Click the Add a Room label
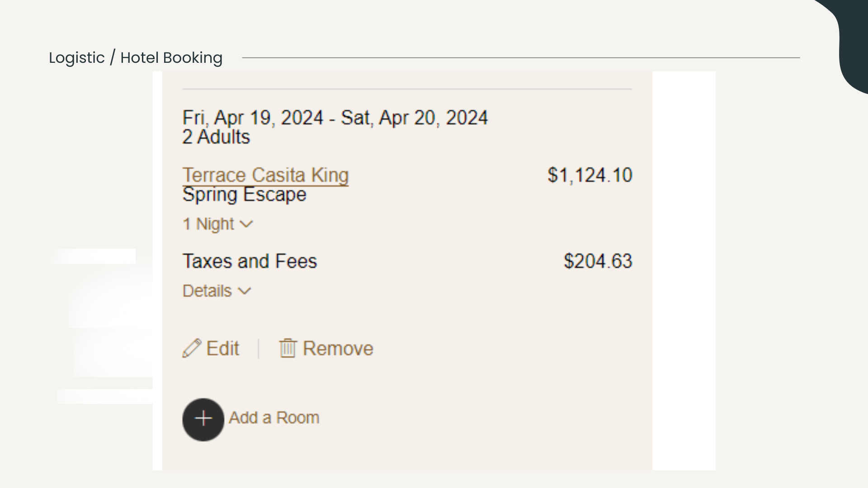 click(x=274, y=418)
